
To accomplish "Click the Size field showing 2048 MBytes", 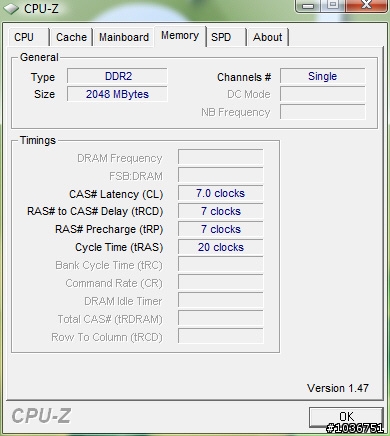I will coord(117,94).
